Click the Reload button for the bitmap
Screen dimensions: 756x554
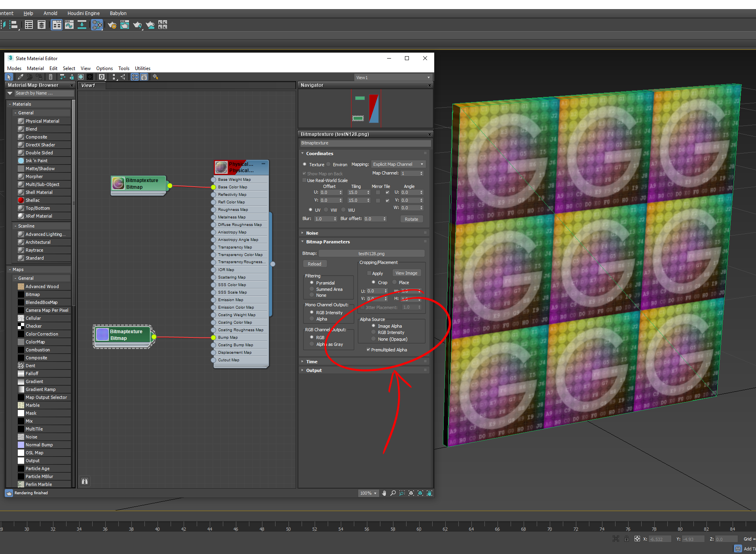(315, 264)
